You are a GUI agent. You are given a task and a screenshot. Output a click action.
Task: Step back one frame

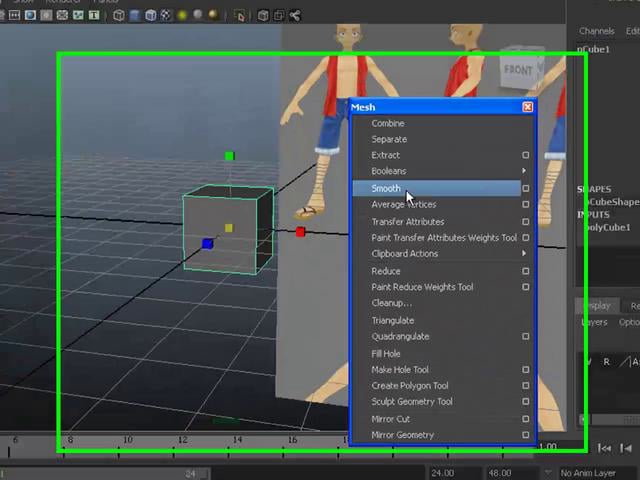click(x=626, y=448)
